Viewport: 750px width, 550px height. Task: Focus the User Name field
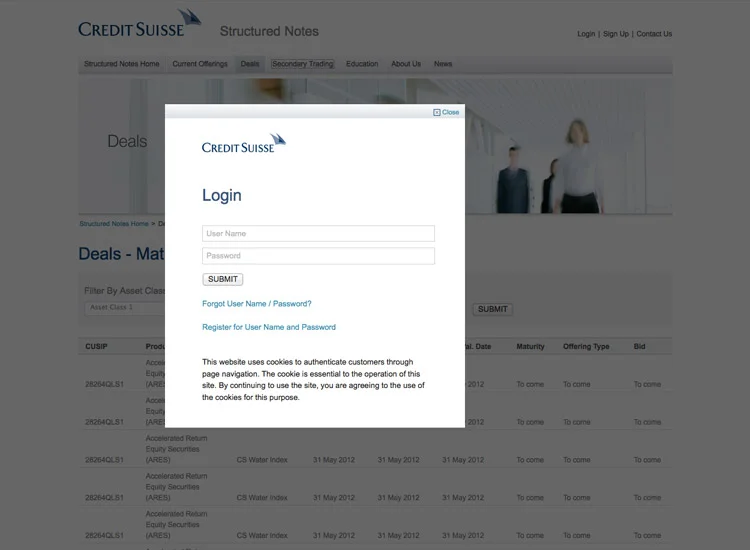point(318,233)
